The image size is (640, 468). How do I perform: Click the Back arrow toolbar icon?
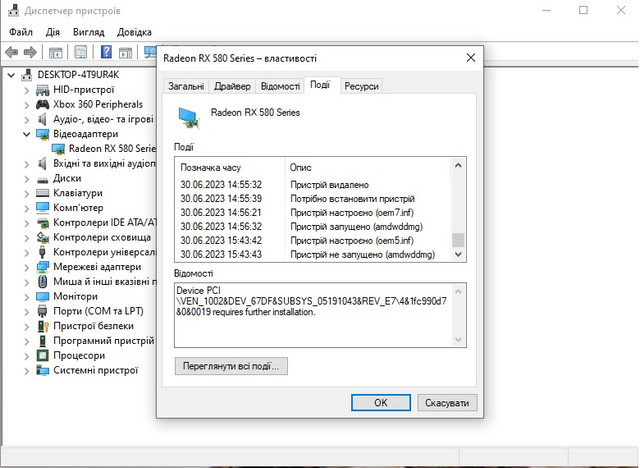click(12, 52)
